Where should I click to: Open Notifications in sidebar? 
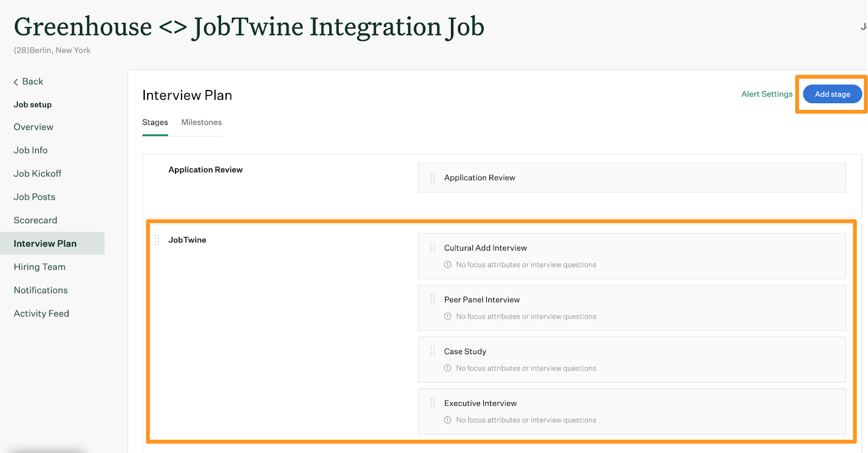tap(41, 290)
